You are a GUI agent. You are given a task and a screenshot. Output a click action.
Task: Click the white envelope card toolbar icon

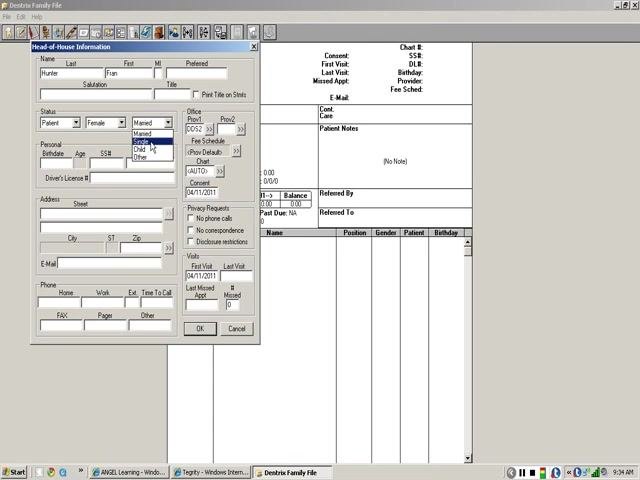84,32
